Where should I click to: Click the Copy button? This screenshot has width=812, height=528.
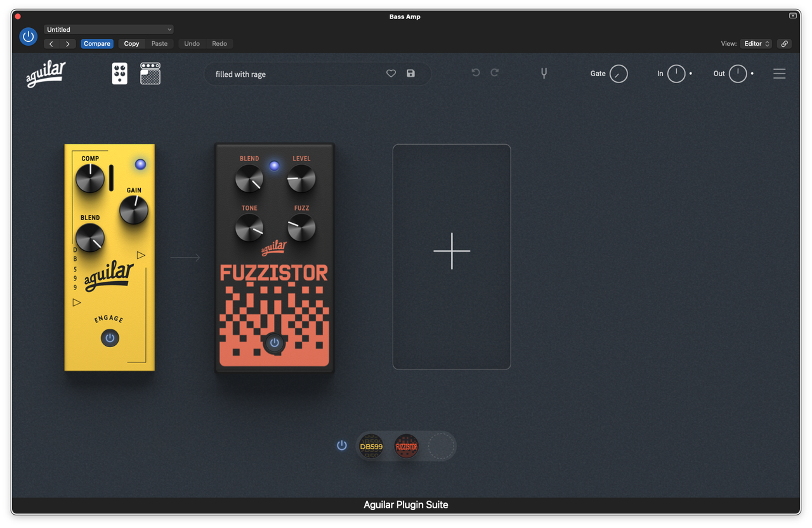pos(131,44)
